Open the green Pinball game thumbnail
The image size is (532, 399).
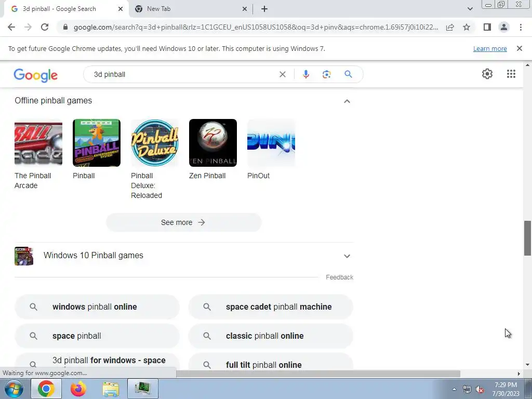point(96,143)
